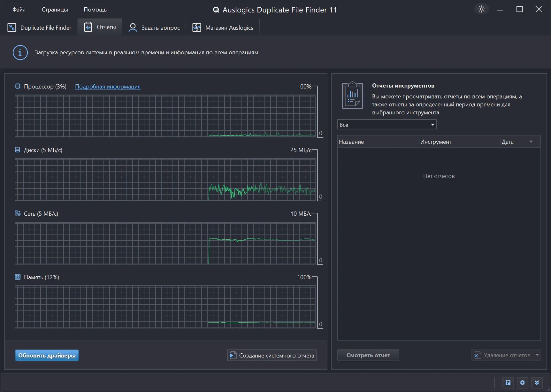
Task: Open the Удаление отчетов dropdown arrow
Action: 537,355
